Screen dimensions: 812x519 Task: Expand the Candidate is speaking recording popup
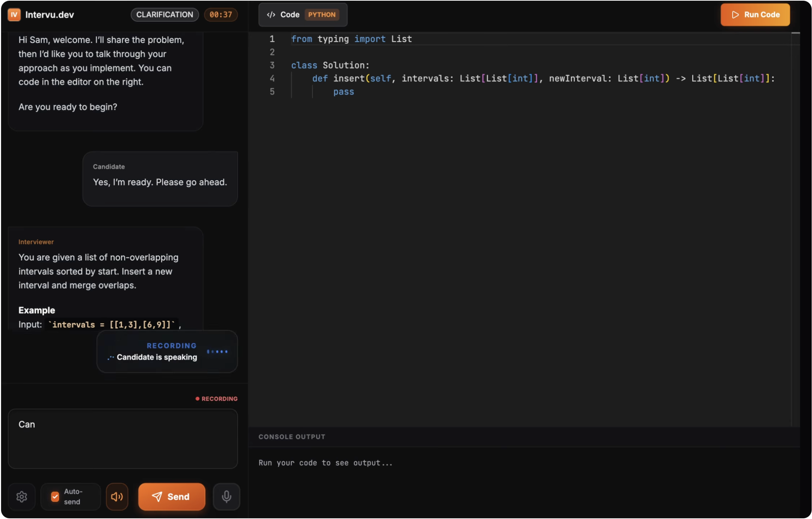pos(167,352)
